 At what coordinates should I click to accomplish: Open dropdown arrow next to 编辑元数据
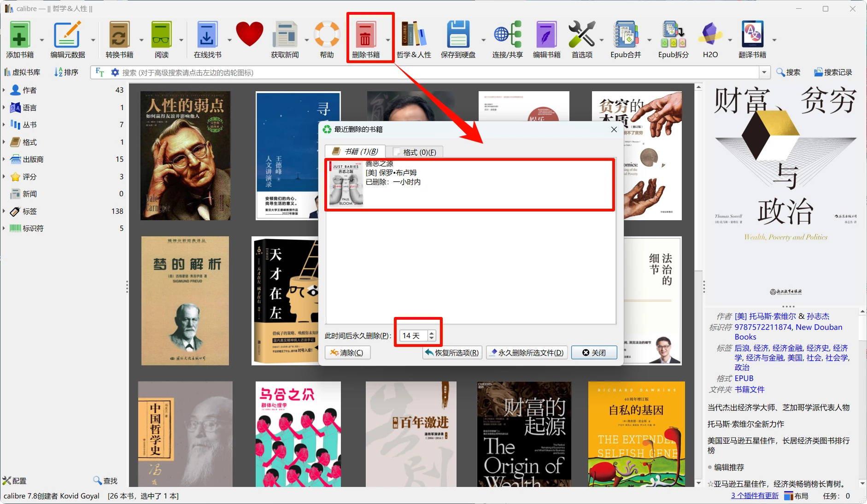pyautogui.click(x=93, y=40)
